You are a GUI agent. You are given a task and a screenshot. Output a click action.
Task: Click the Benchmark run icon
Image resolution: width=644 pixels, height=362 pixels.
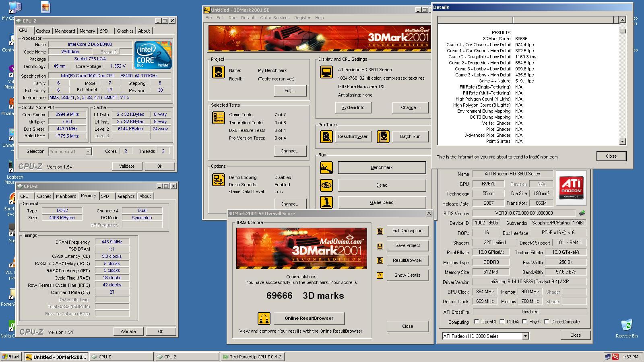326,168
